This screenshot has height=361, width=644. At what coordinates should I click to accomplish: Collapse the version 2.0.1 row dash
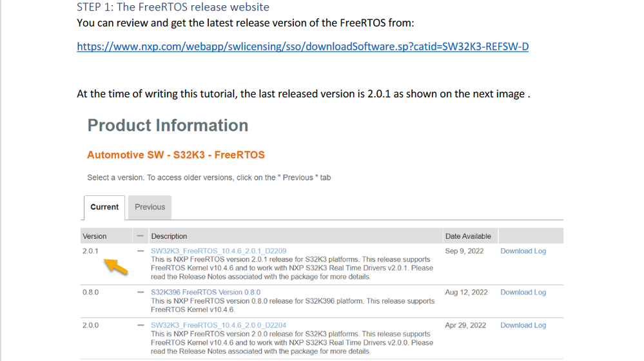tap(140, 251)
